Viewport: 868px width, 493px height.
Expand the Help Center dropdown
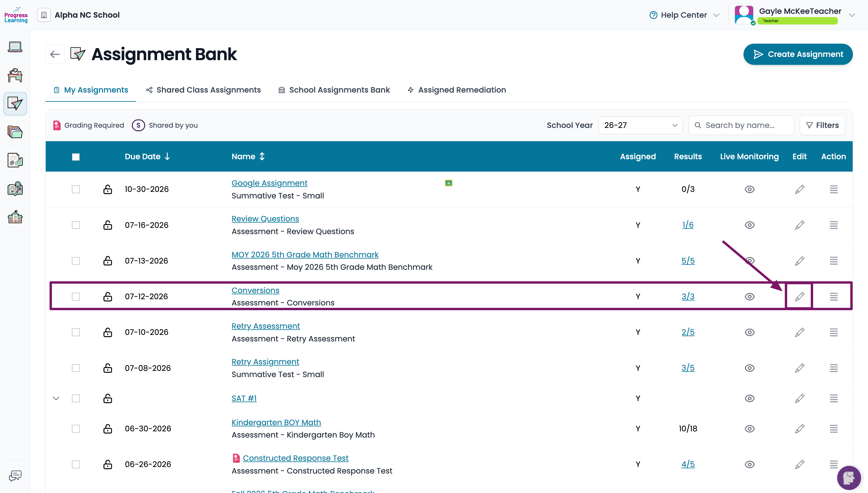coord(684,15)
